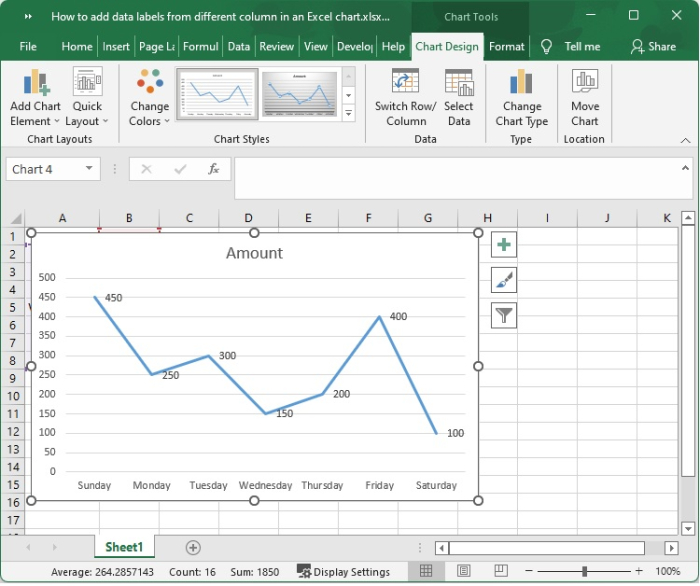The height and width of the screenshot is (586, 700).
Task: Open the Chart Styles paintbrush button
Action: (504, 281)
